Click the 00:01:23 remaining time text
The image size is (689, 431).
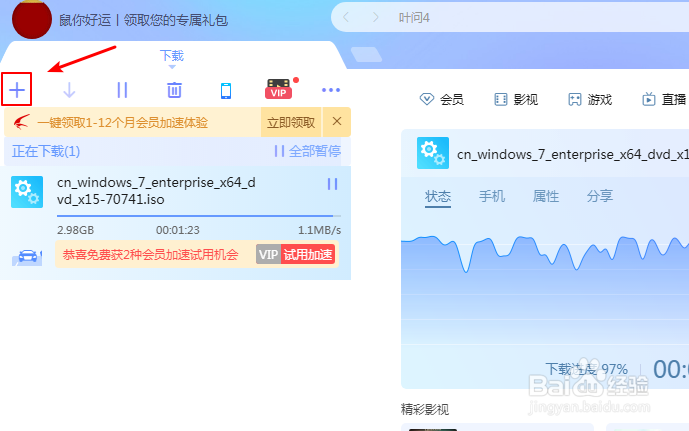tap(178, 230)
